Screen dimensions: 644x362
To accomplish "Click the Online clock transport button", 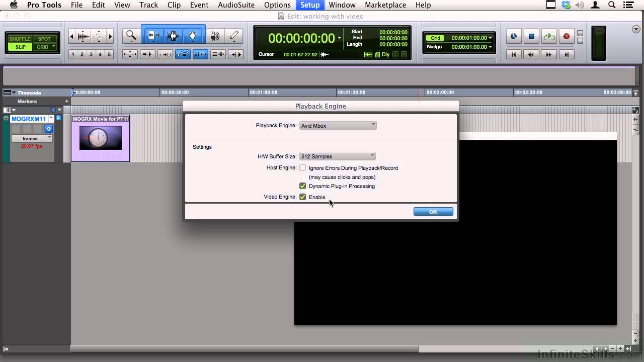I will 514,37.
